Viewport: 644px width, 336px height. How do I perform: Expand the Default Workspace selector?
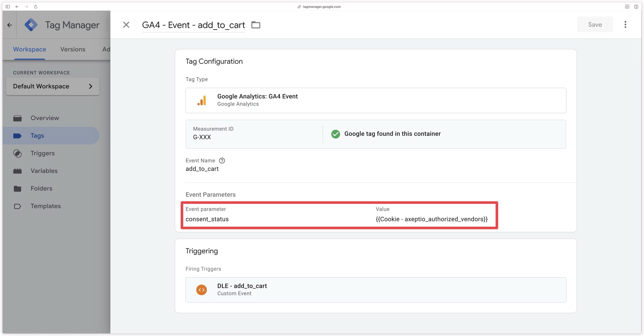click(x=53, y=86)
